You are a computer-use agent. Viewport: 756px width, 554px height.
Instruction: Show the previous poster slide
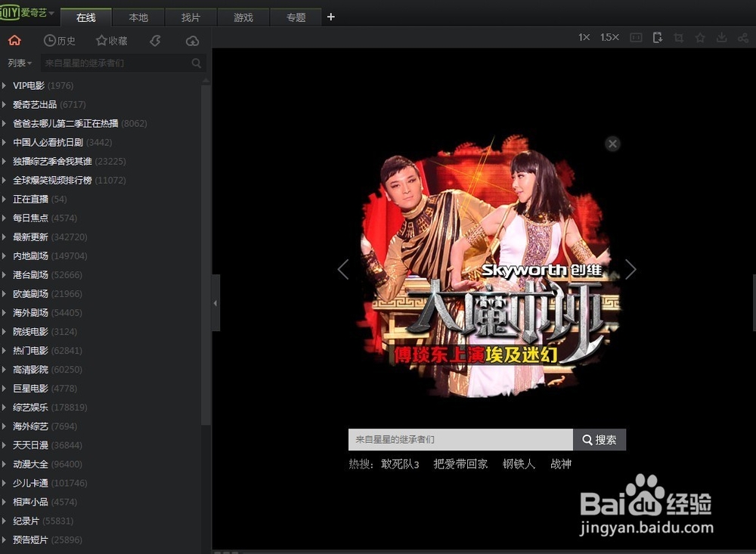click(x=342, y=270)
